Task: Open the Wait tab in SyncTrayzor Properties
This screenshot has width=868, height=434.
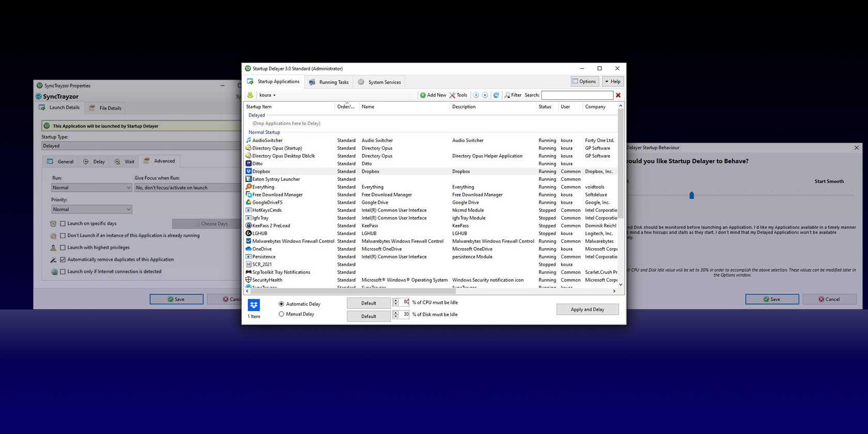Action: [125, 162]
